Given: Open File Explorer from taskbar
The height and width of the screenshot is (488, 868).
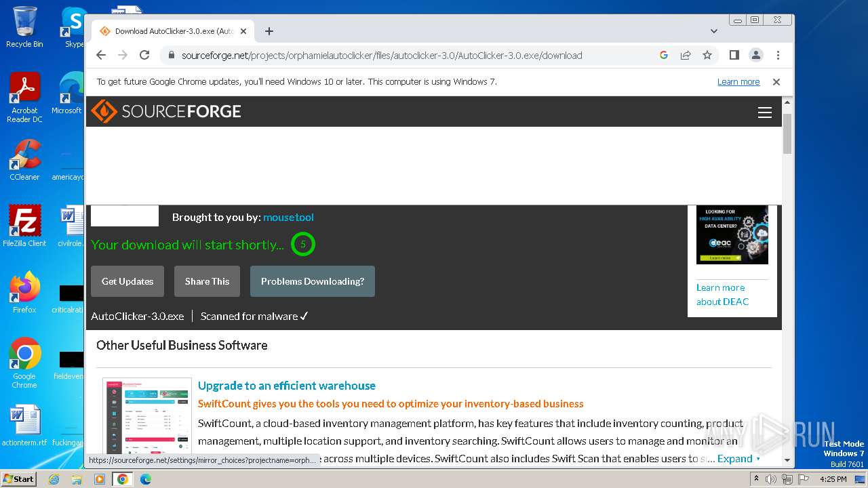Looking at the screenshot, I should 77,479.
